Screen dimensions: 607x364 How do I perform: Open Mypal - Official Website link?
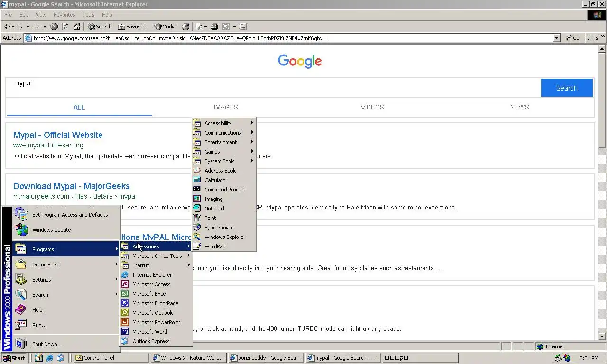(x=58, y=135)
